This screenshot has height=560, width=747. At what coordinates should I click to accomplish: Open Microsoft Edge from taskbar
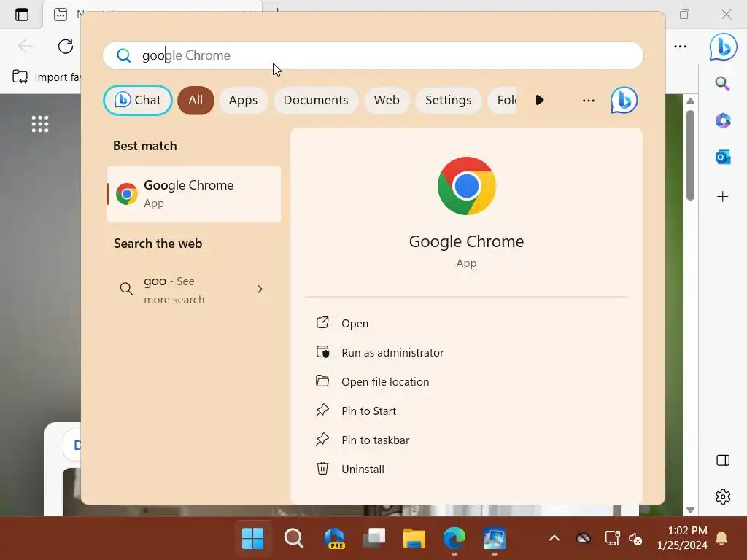coord(454,539)
